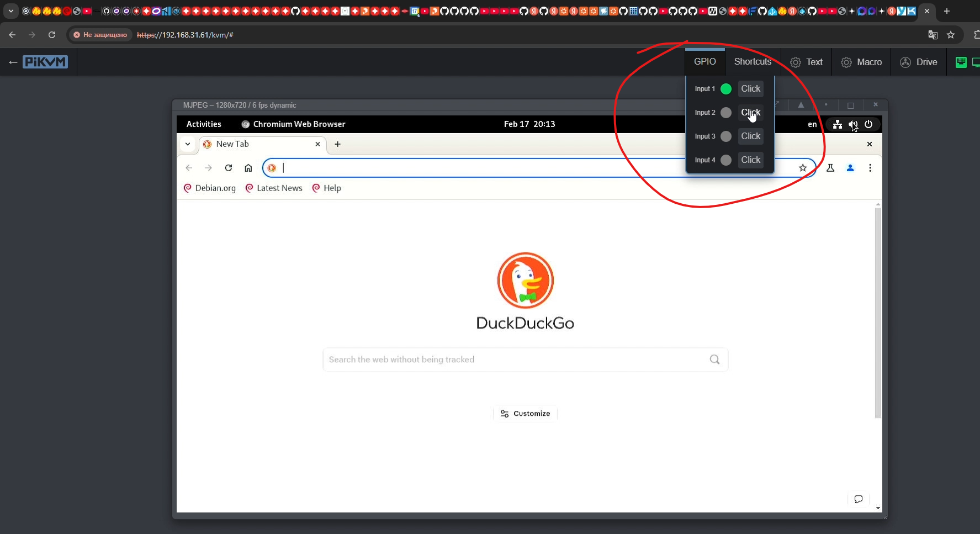The width and height of the screenshot is (980, 534).
Task: Reload the page in remote Chromium
Action: point(229,168)
